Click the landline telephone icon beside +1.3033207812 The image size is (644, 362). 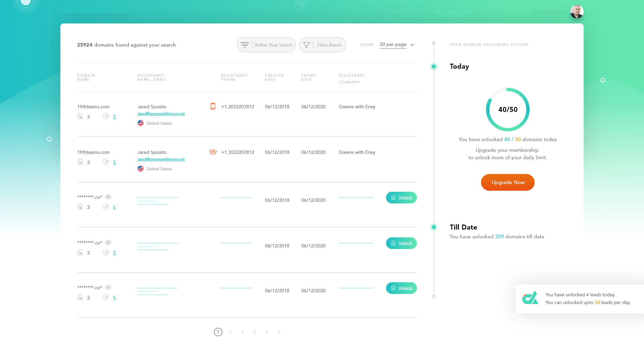pyautogui.click(x=213, y=152)
